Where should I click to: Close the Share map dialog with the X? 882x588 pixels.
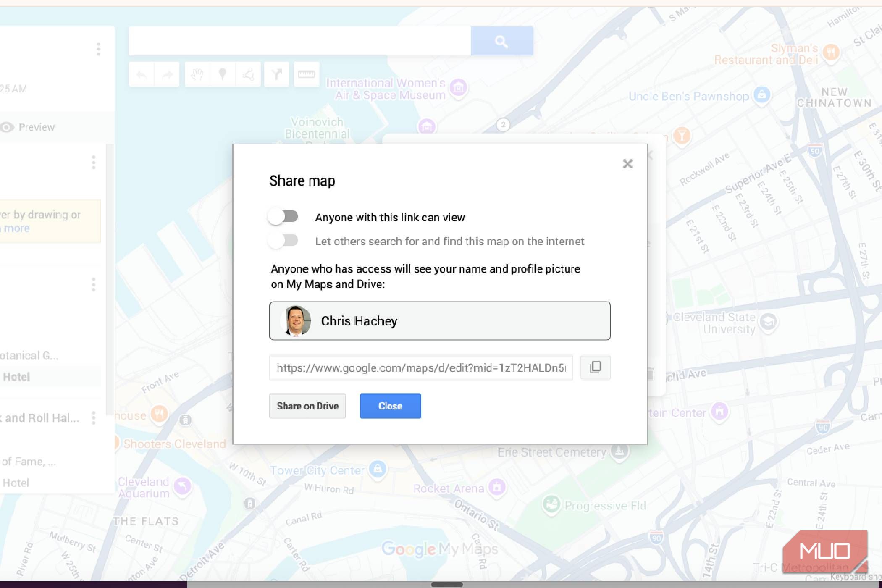coord(627,163)
